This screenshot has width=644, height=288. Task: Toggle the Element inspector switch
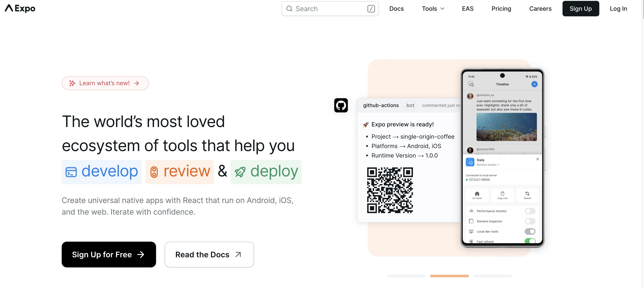pos(530,221)
